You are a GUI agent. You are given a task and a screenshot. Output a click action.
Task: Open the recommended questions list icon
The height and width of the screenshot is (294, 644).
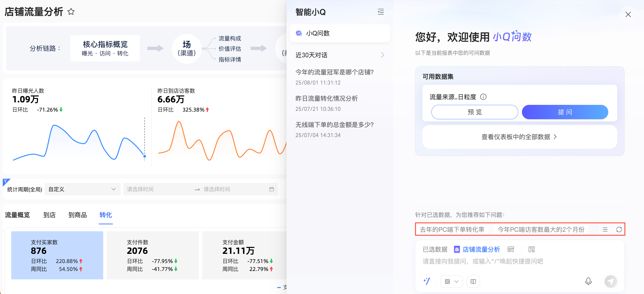pyautogui.click(x=605, y=229)
